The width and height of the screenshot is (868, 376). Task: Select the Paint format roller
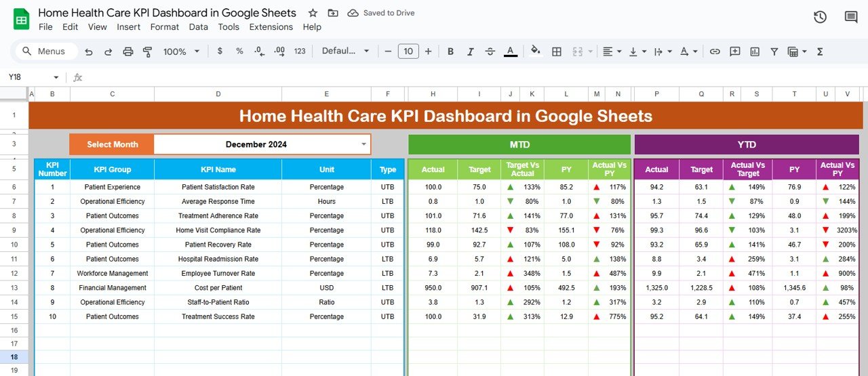[x=147, y=51]
